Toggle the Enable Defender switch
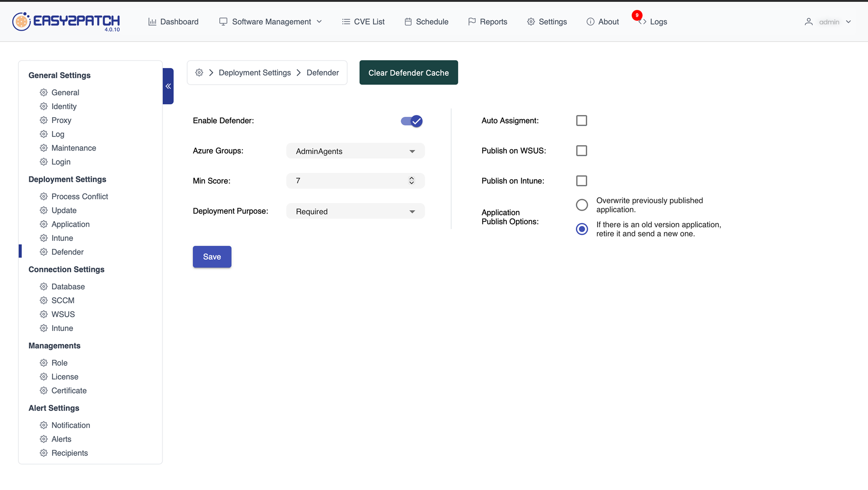Screen dimensions: 868x490 [x=411, y=121]
